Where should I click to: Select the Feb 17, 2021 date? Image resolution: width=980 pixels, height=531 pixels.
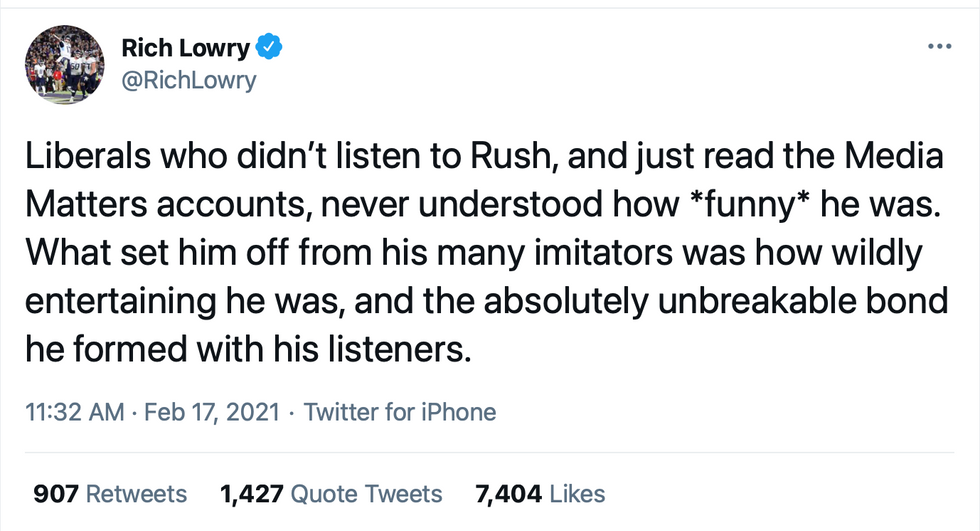click(212, 412)
